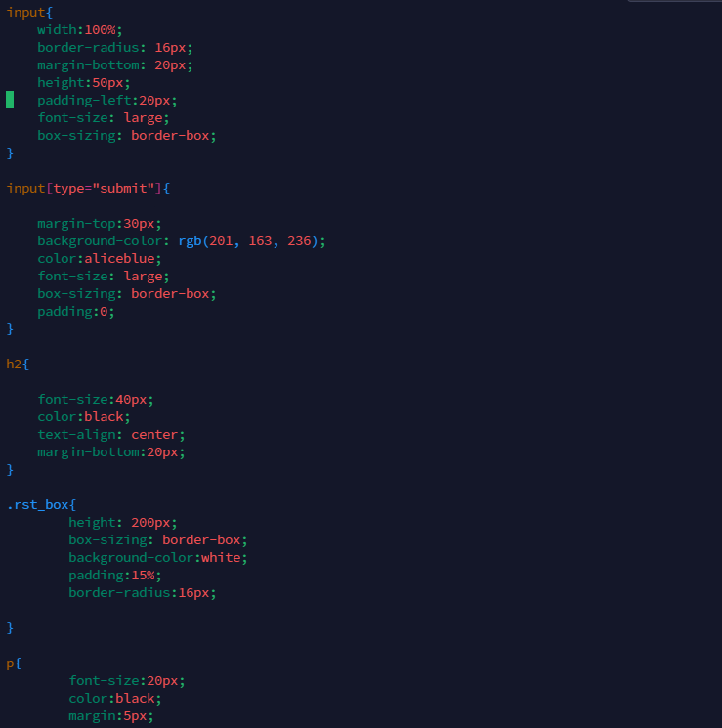The image size is (722, 728).
Task: Click the "color:aliceblue;" declaration
Action: point(100,259)
